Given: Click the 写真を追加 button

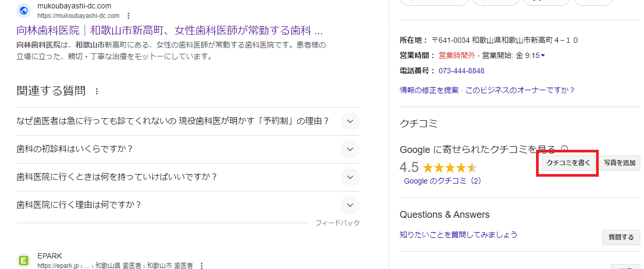Looking at the screenshot, I should [619, 163].
